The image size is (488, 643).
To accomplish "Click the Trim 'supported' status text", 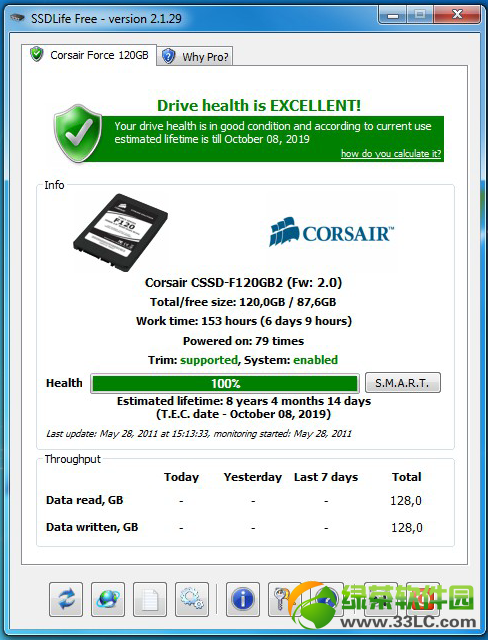I will click(209, 360).
